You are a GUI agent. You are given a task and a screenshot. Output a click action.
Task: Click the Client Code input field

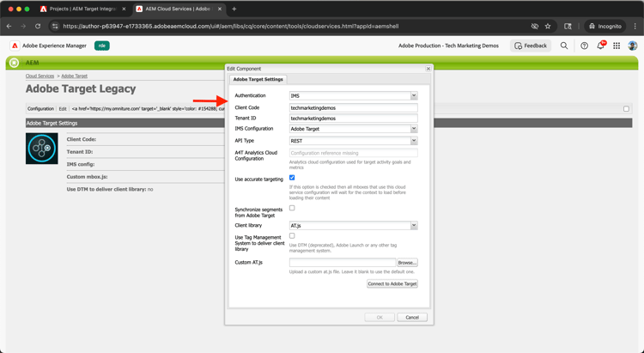click(x=353, y=107)
